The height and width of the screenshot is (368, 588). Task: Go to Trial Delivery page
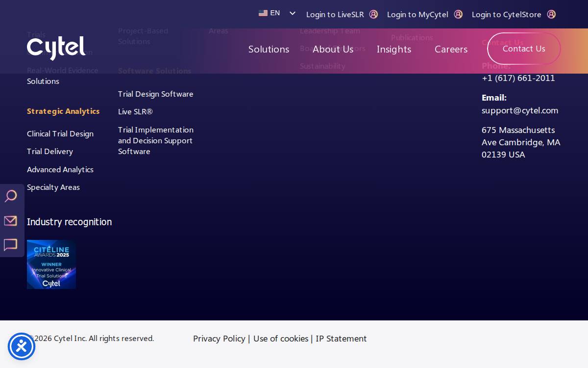50,151
